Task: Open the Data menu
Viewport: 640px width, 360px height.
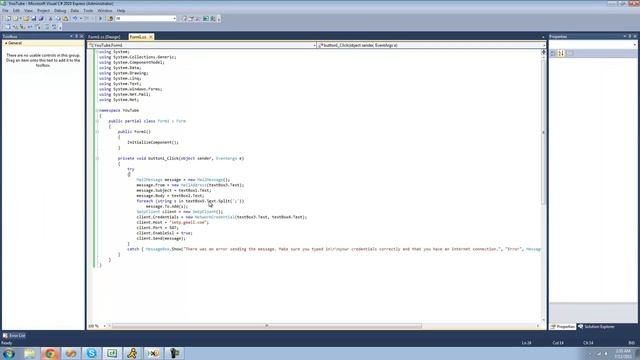Action: click(75, 11)
